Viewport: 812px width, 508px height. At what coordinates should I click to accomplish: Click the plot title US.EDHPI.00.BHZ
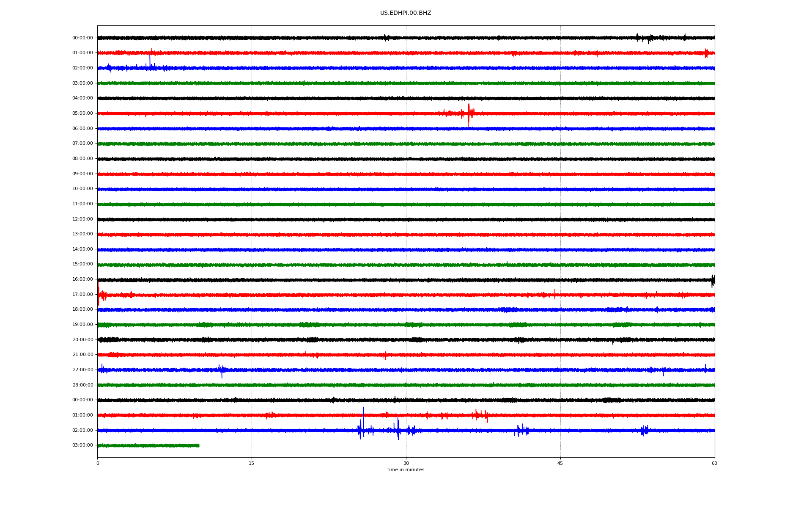(405, 13)
